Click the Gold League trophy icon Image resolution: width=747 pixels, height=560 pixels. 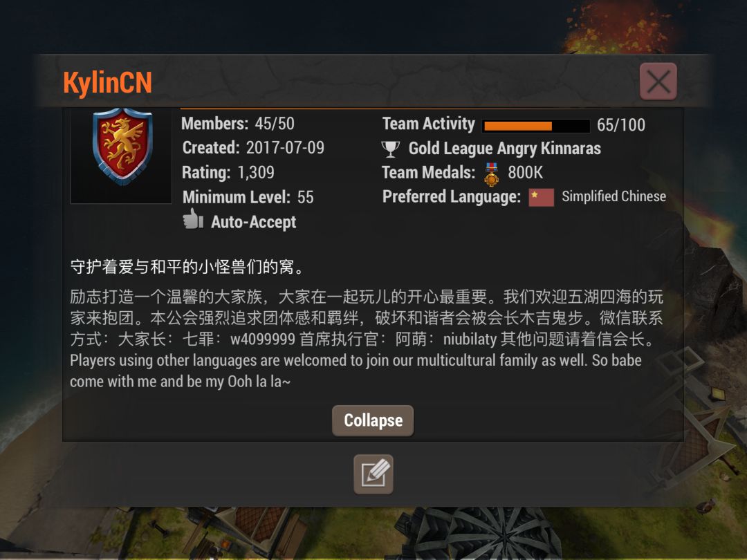tap(391, 149)
